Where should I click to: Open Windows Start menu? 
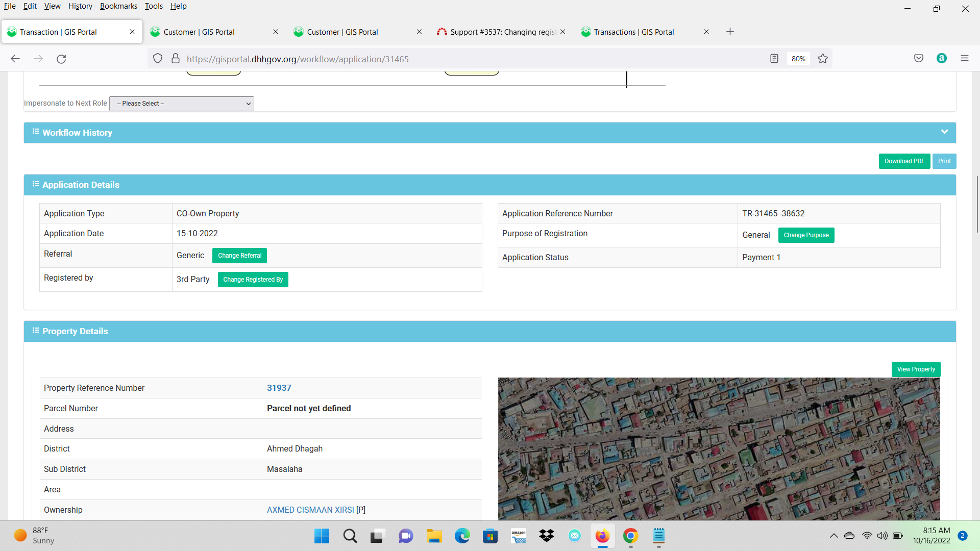click(x=322, y=536)
